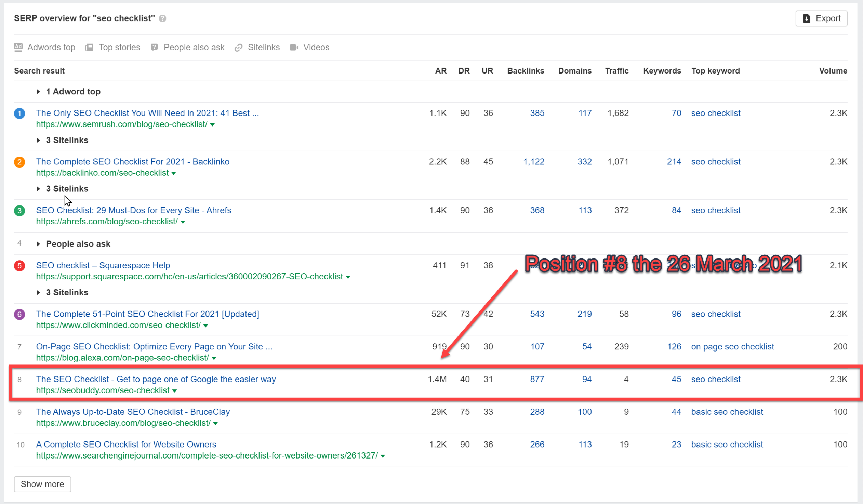This screenshot has width=863, height=504.
Task: Click the Show more button
Action: [x=42, y=484]
